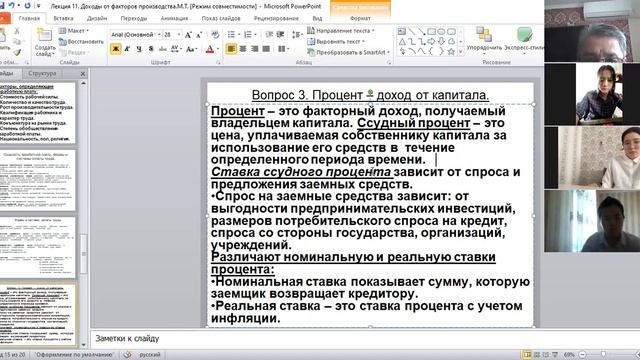Select the Format Painter brush icon

point(17,53)
